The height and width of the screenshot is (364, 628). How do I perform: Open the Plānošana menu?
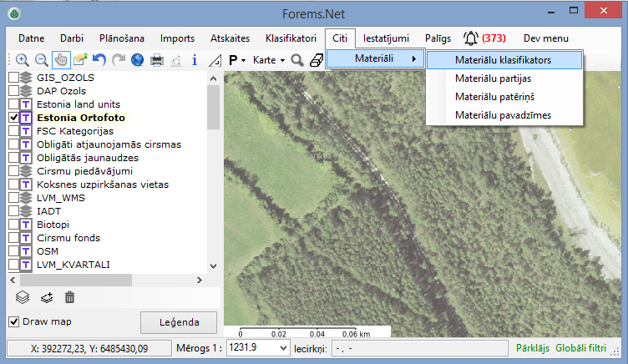(x=122, y=38)
